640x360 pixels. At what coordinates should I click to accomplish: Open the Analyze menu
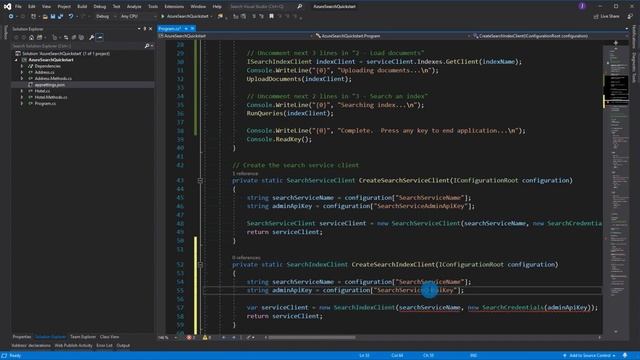(134, 7)
